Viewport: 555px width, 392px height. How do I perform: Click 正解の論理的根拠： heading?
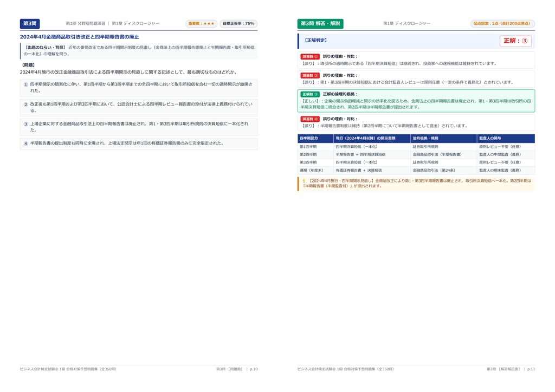[x=340, y=94]
